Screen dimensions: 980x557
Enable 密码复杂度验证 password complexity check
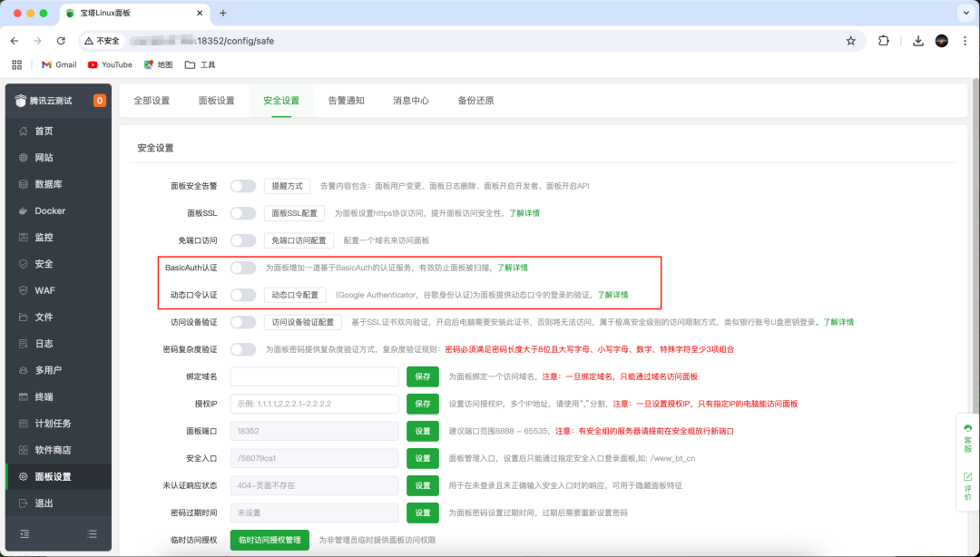242,349
